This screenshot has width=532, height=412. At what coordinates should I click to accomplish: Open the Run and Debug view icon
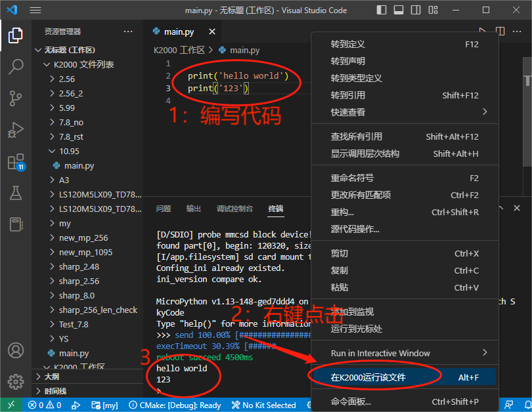point(16,130)
